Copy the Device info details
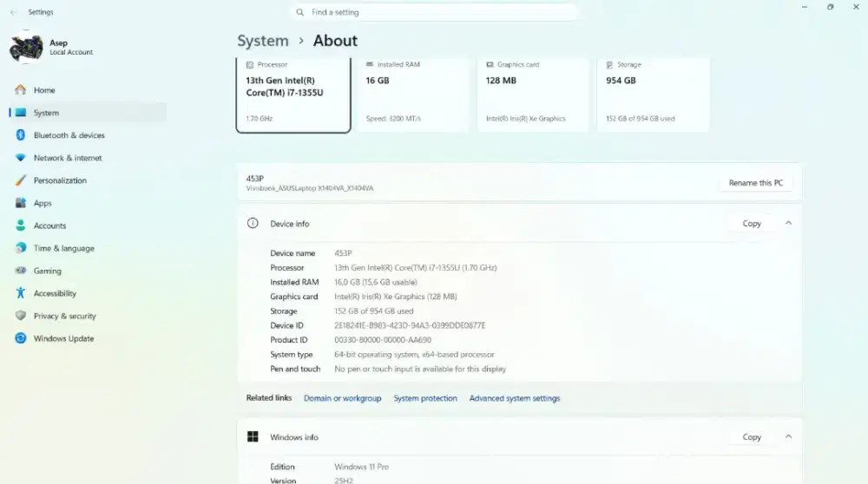Screen dimensions: 868x484 pos(751,224)
